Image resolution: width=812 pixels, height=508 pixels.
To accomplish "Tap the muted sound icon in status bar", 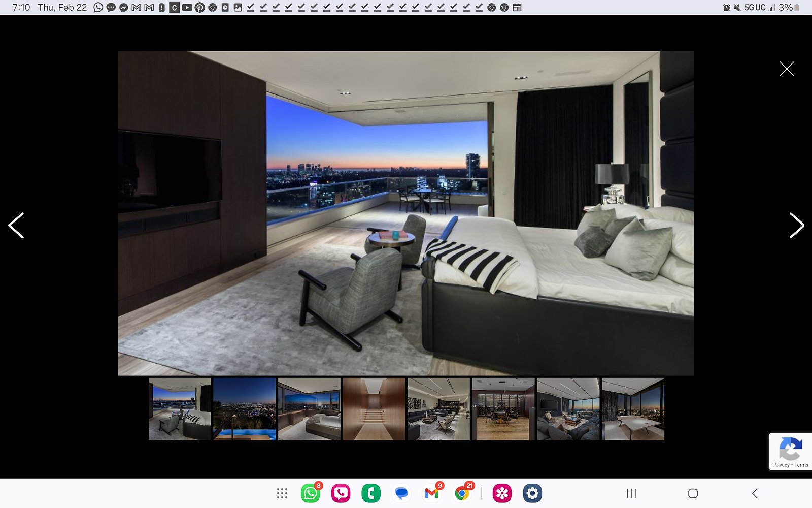I will (737, 8).
